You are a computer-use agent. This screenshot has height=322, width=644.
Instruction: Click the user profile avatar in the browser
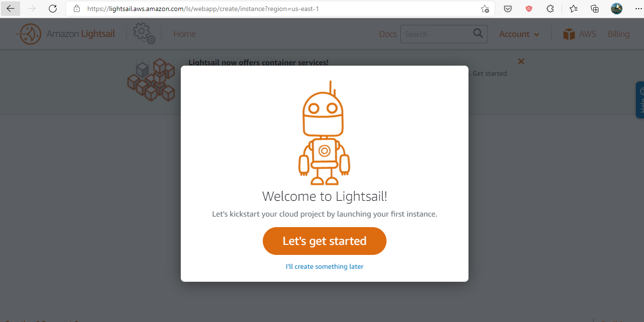click(x=617, y=9)
